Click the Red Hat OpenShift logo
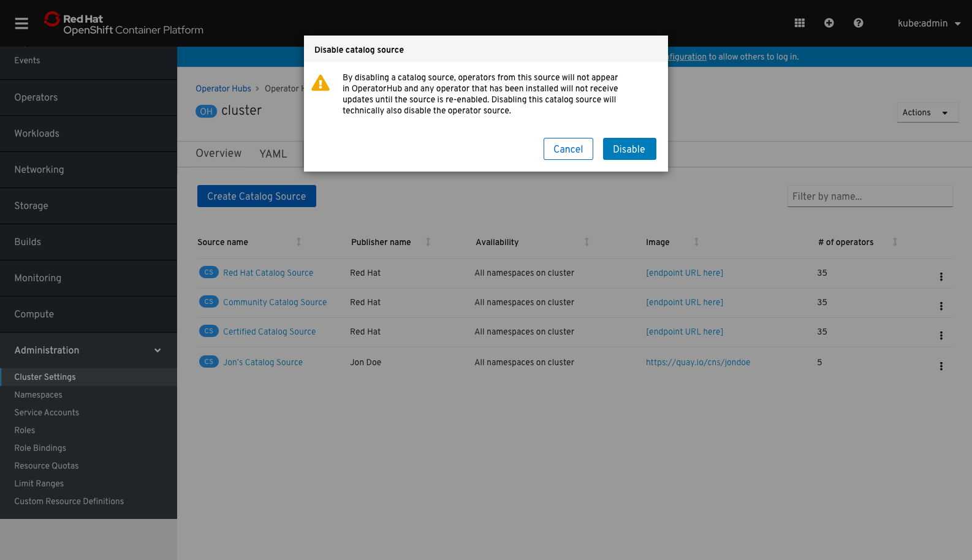972x560 pixels. (x=124, y=24)
